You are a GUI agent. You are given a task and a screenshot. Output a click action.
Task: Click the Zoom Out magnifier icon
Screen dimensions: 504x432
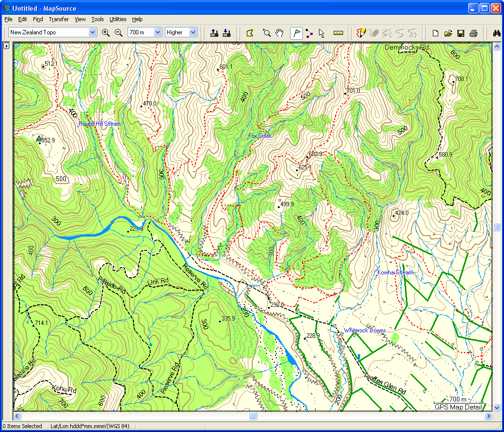pos(118,33)
